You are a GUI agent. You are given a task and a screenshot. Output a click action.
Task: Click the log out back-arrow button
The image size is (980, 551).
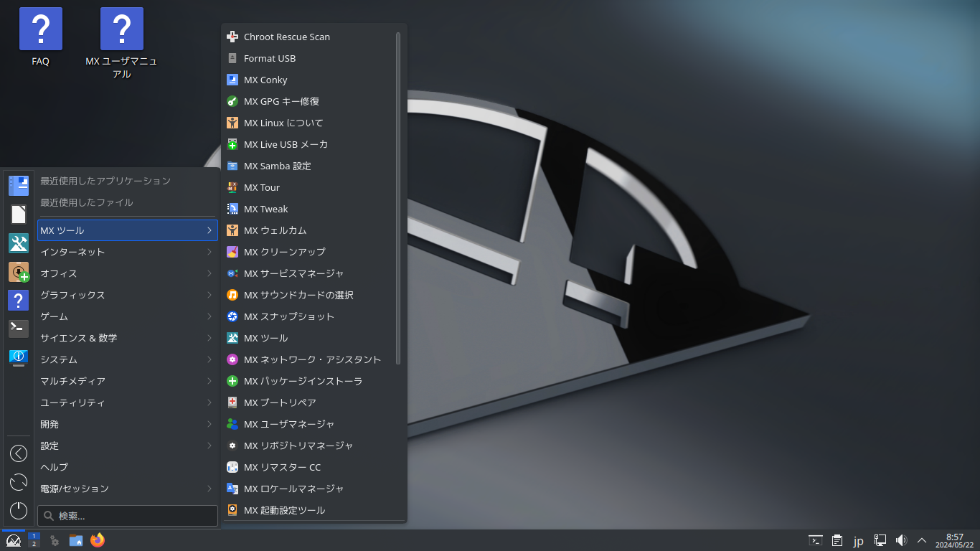coord(19,453)
